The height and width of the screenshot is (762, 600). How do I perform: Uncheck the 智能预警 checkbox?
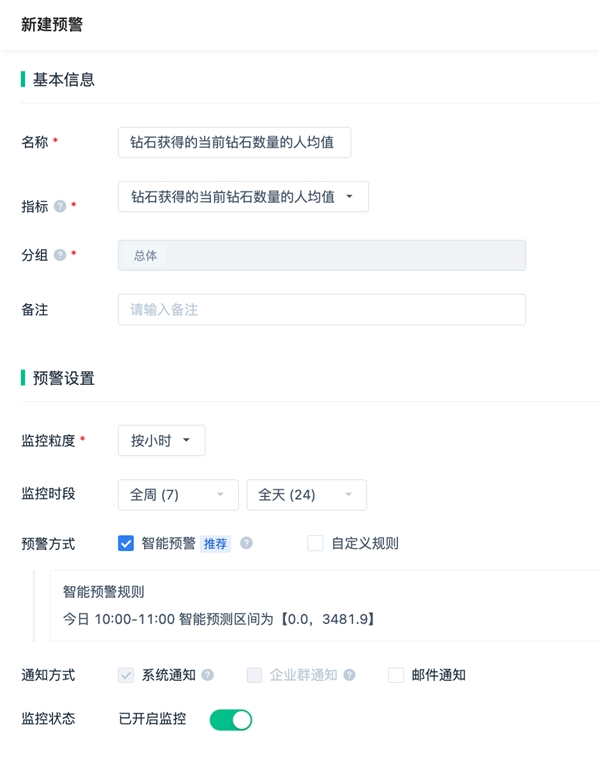[x=126, y=544]
